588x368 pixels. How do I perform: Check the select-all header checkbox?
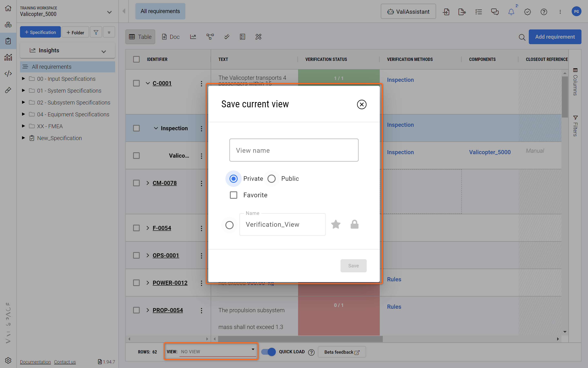point(136,59)
